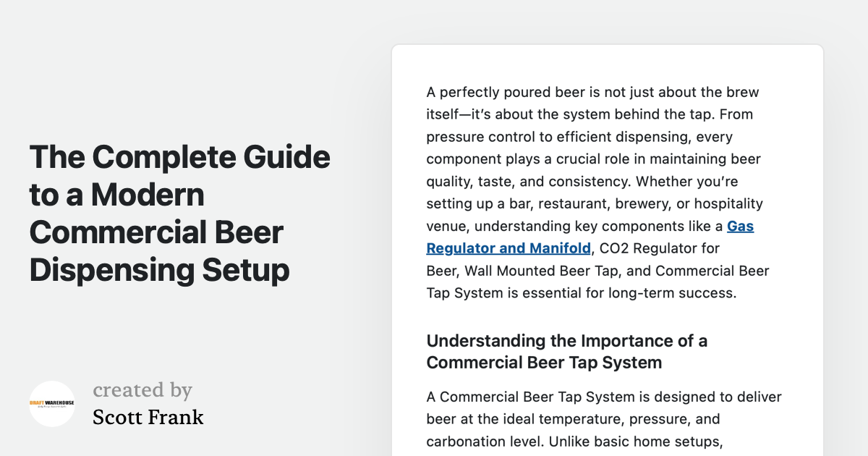Select the "Understanding the Importance" section heading
868x456 pixels.
[566, 341]
